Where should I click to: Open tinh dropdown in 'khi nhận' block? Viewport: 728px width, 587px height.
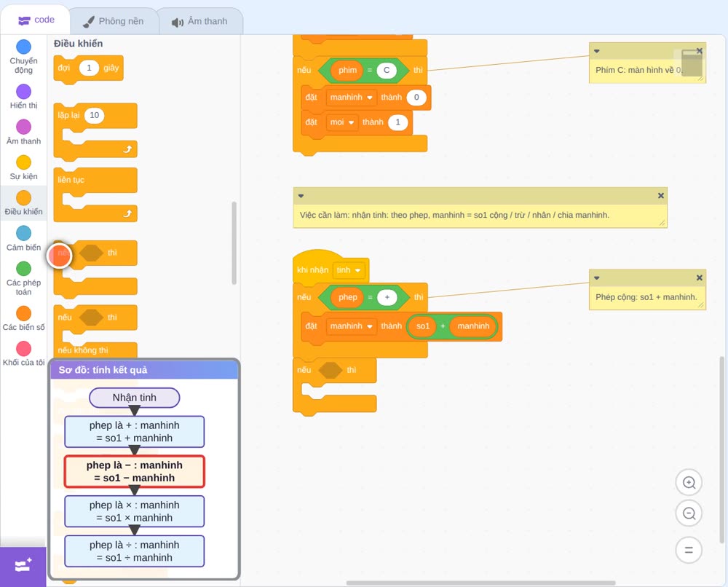coord(349,270)
